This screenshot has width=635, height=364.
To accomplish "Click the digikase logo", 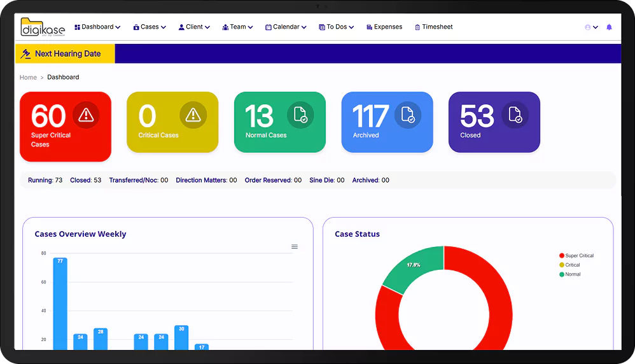I will (x=43, y=27).
